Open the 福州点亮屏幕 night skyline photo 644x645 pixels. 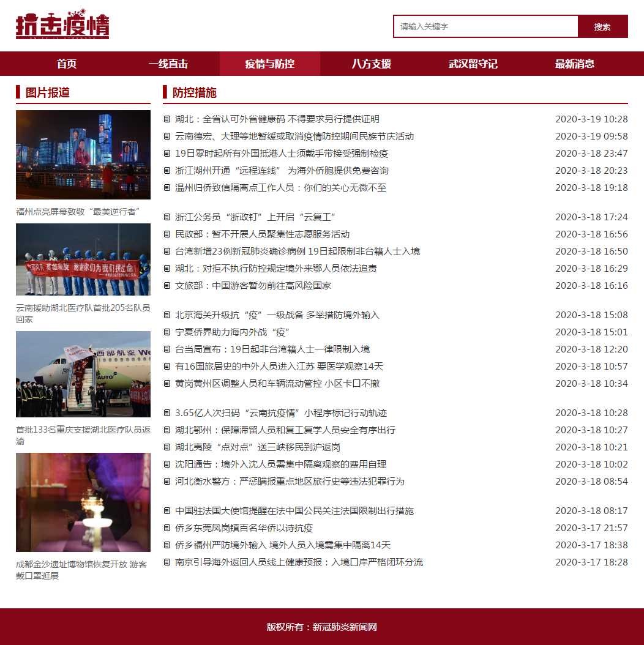[83, 155]
